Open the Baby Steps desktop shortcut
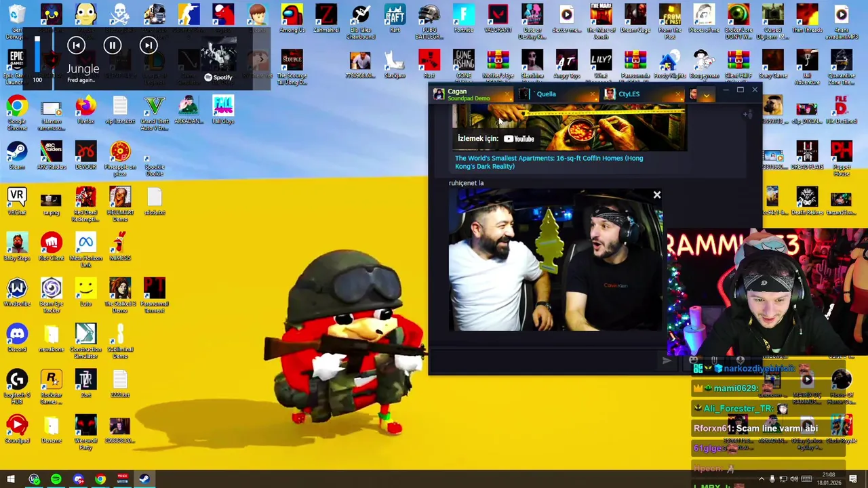Viewport: 868px width, 488px height. (17, 246)
